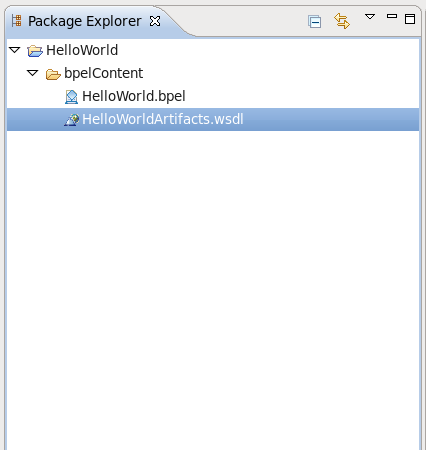
Task: Click the bpelContent folder icon
Action: click(x=53, y=74)
